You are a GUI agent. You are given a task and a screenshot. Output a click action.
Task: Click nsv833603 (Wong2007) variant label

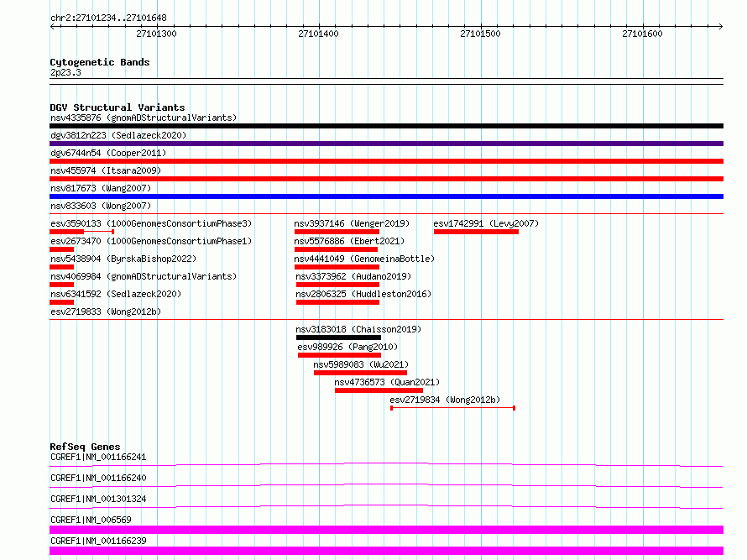(x=101, y=206)
